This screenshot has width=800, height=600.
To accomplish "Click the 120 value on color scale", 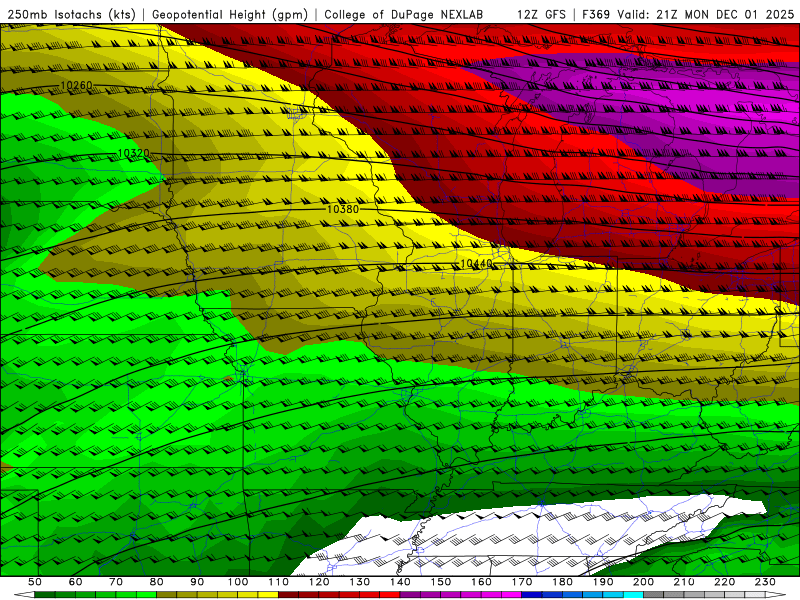I will click(319, 582).
